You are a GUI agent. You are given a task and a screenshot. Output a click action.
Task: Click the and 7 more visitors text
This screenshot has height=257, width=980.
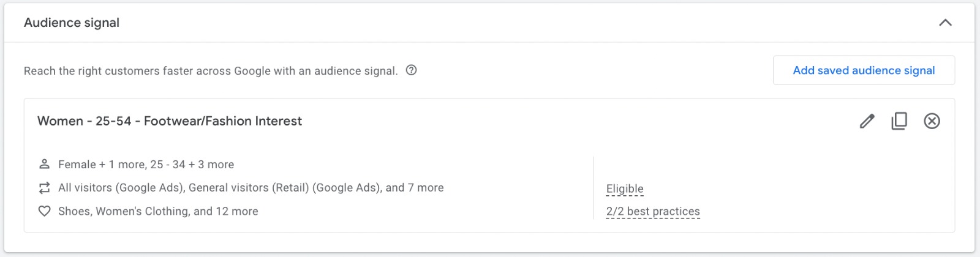click(x=415, y=188)
